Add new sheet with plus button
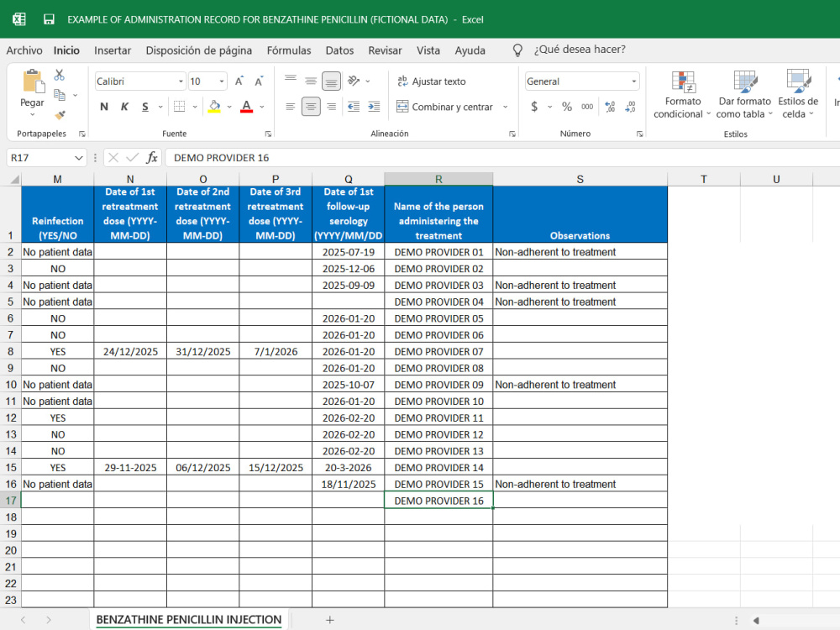The height and width of the screenshot is (630, 840). [330, 620]
